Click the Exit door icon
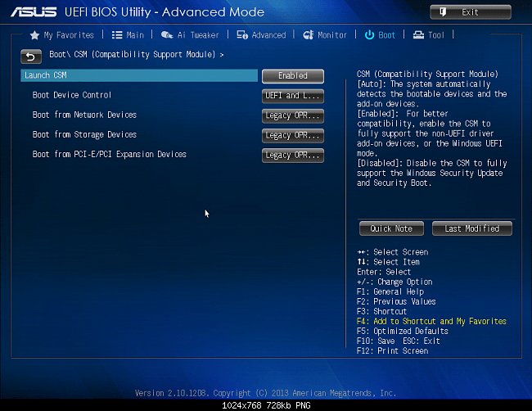Screen dimensions: 532x411 point(443,12)
